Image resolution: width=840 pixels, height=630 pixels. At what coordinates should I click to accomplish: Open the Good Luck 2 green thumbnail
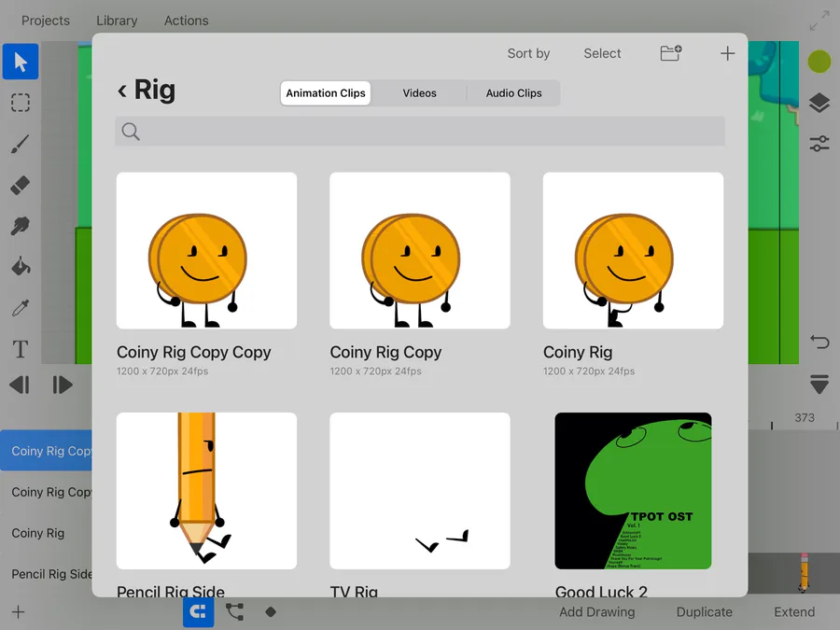[633, 491]
